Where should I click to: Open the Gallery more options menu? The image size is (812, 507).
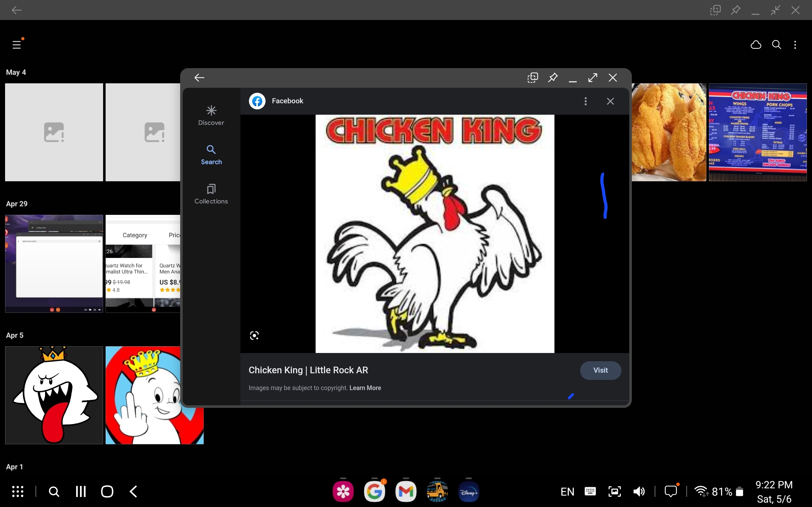click(795, 45)
